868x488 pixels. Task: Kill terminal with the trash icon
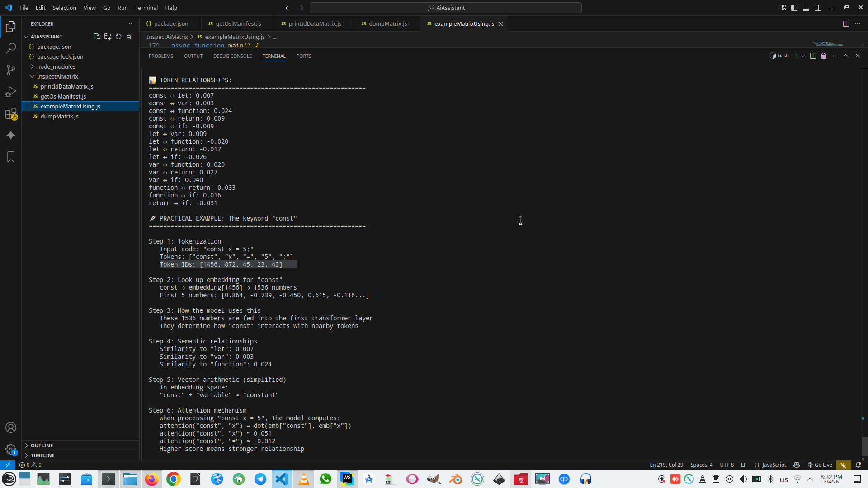click(823, 56)
